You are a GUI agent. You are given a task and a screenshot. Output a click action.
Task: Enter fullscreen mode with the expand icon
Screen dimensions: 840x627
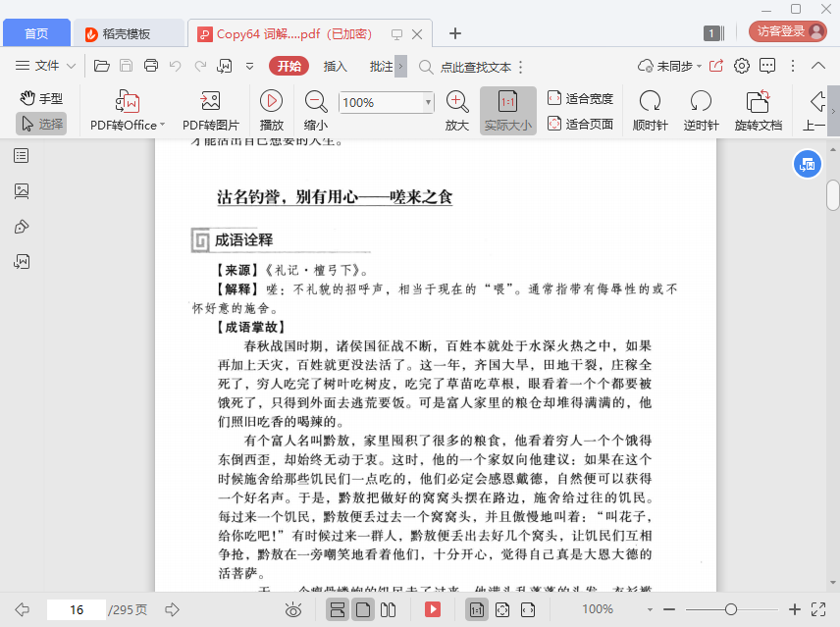818,609
